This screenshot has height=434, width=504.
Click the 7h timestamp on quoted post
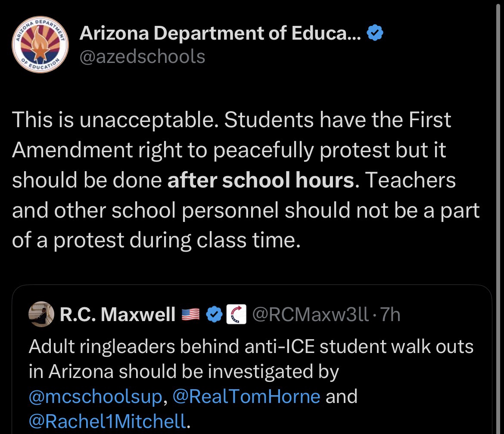coord(390,315)
